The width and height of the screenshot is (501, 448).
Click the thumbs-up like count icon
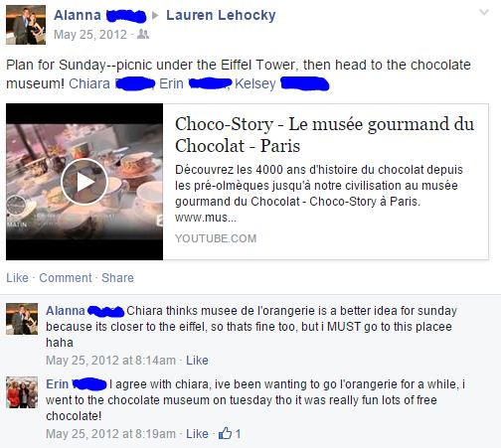(x=225, y=433)
